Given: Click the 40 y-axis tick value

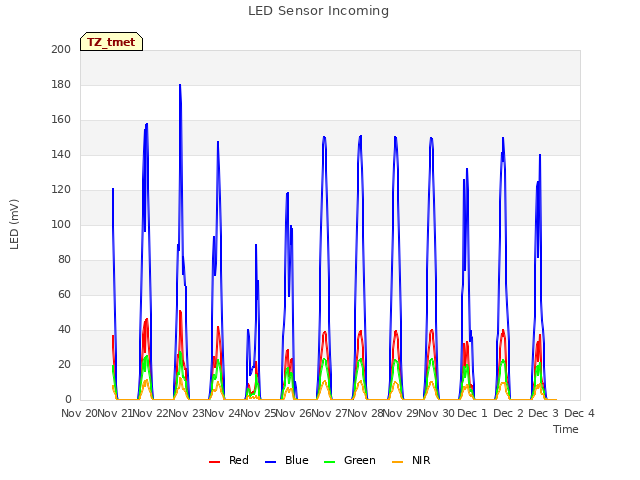Looking at the screenshot, I should tap(64, 330).
